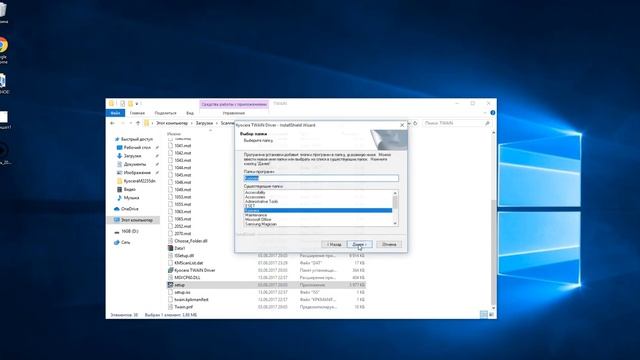Image resolution: width=640 pixels, height=360 pixels.
Task: Open the Вид ribbon tab
Action: pyautogui.click(x=190, y=113)
